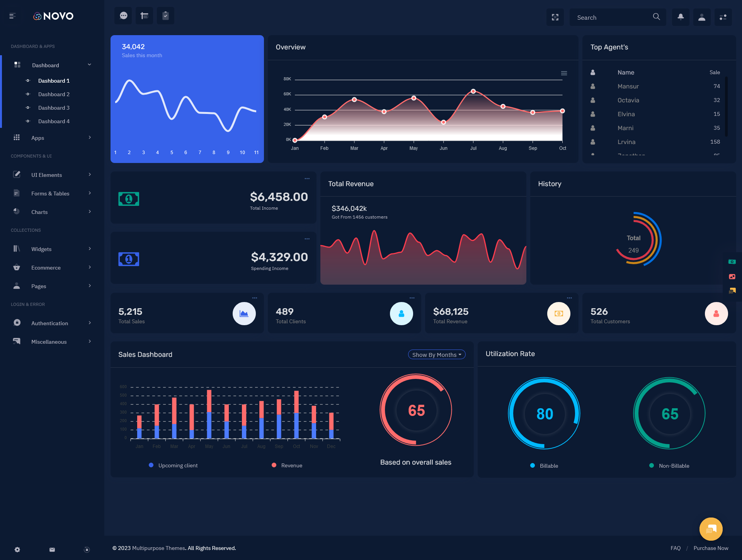This screenshot has width=742, height=560.
Task: Click the Total Sales chart icon circle
Action: 244,314
